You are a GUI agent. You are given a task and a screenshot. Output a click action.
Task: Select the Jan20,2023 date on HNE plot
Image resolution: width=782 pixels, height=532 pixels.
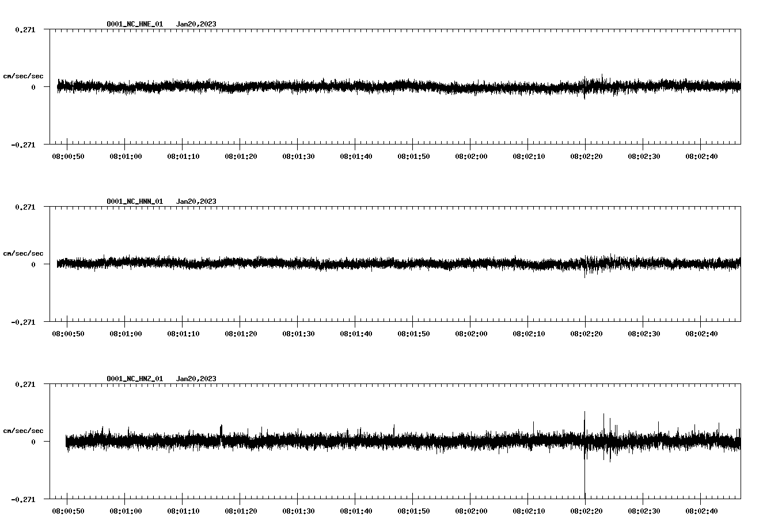pyautogui.click(x=196, y=24)
